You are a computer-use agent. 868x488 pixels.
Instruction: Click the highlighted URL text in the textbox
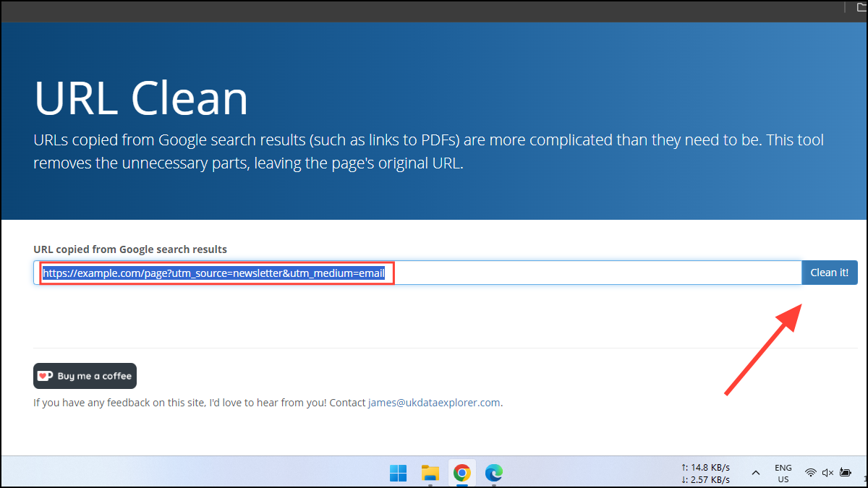coord(213,273)
